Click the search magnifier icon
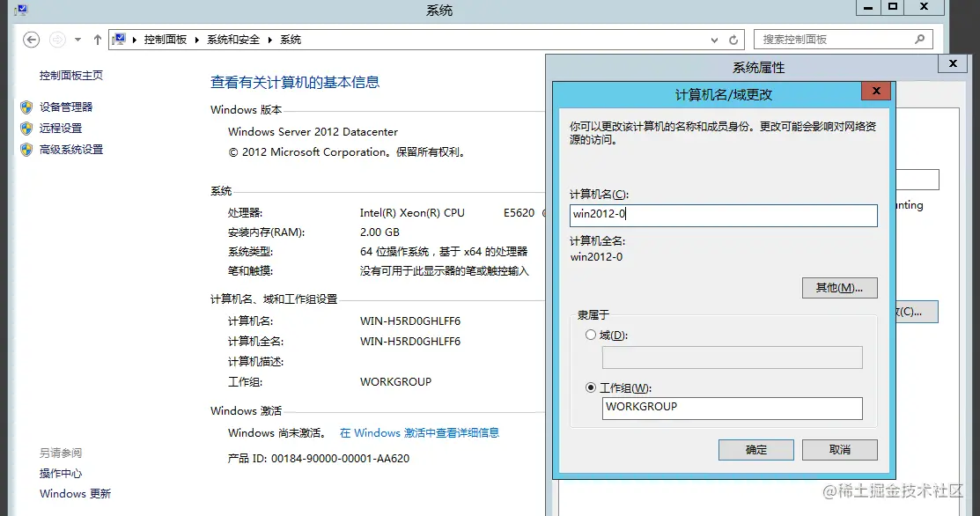The height and width of the screenshot is (516, 980). pos(919,40)
